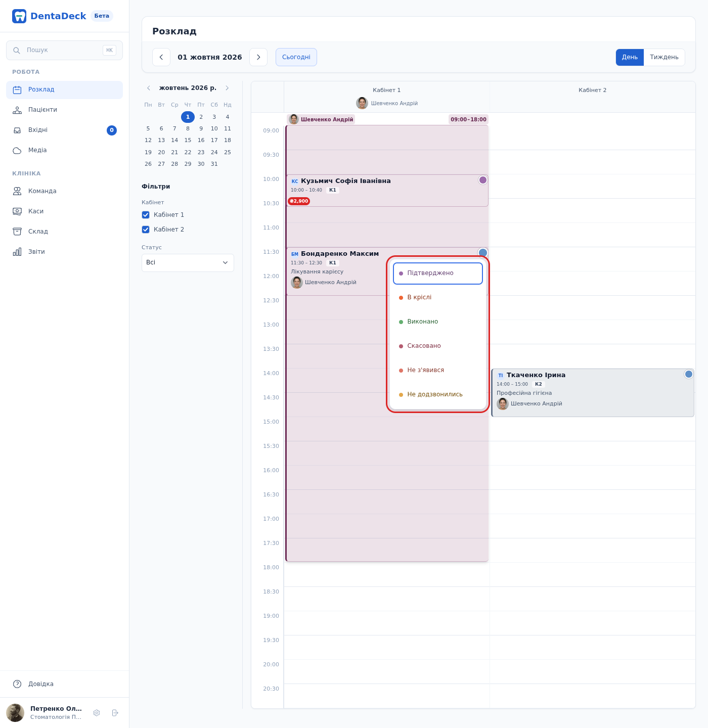Click Петренко user avatar photo
Image resolution: width=708 pixels, height=728 pixels.
click(15, 713)
